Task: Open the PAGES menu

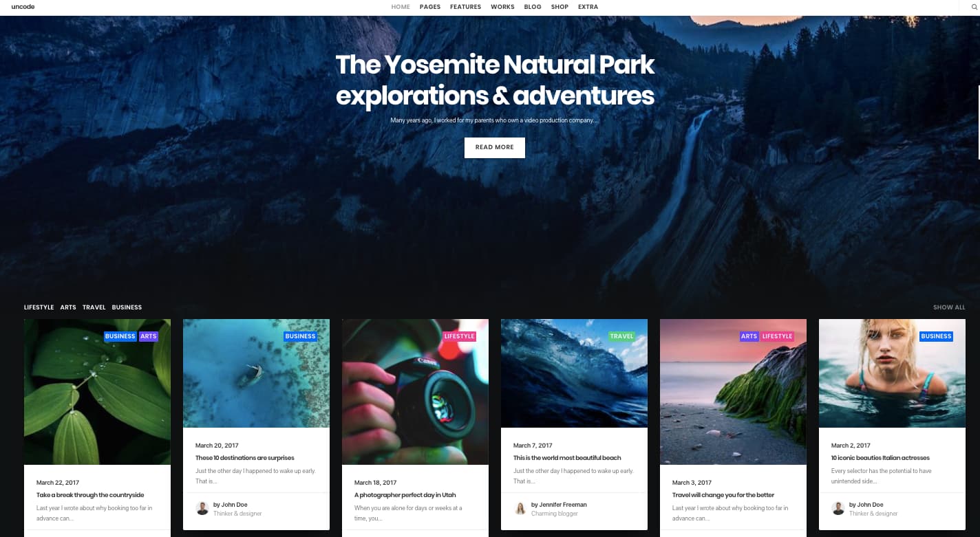Action: click(430, 7)
